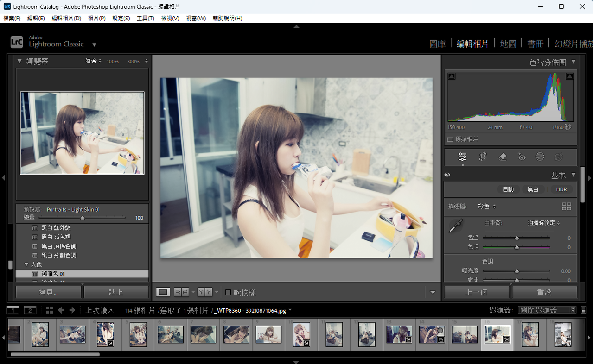Select before/after Y|Y view button
The height and width of the screenshot is (364, 593).
coord(204,292)
